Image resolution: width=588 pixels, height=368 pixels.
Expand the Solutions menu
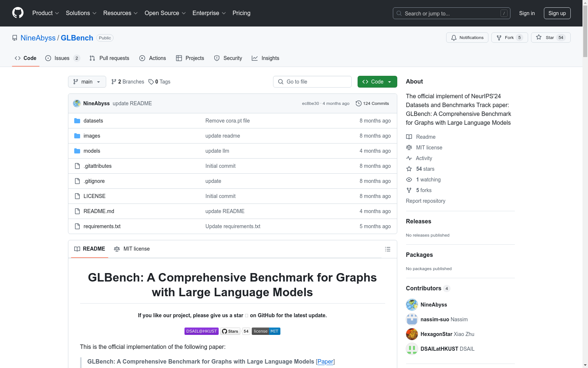tap(81, 13)
